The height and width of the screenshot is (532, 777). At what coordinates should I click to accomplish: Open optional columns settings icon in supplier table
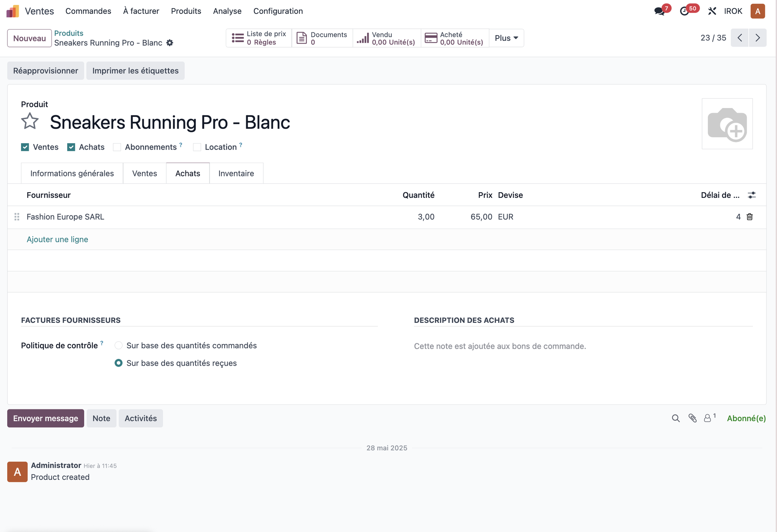tap(752, 195)
